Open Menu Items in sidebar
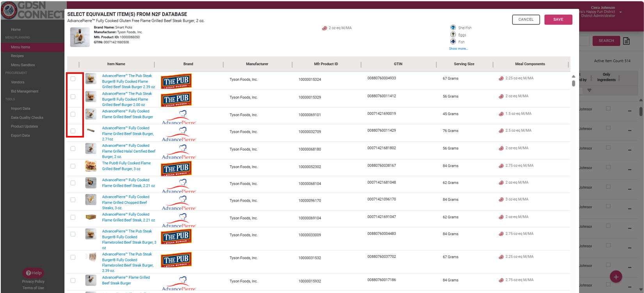 [x=20, y=47]
